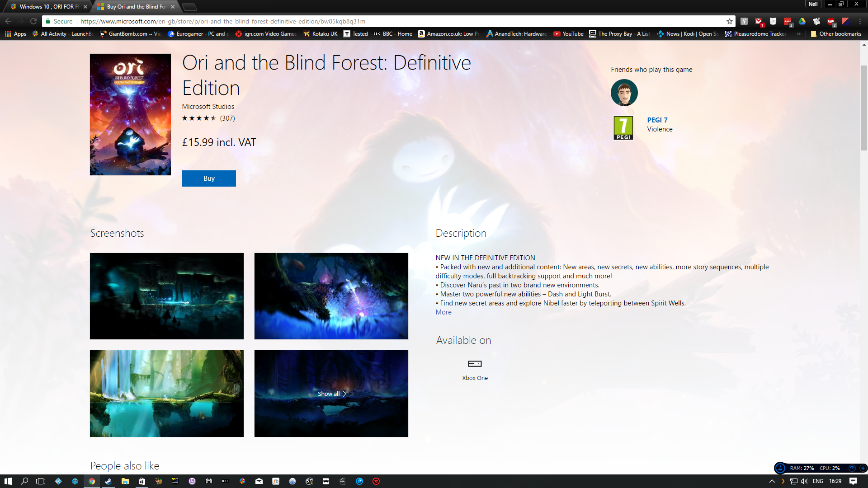Open the volume control in system tray
Screen dimensions: 868x488
pos(805,481)
